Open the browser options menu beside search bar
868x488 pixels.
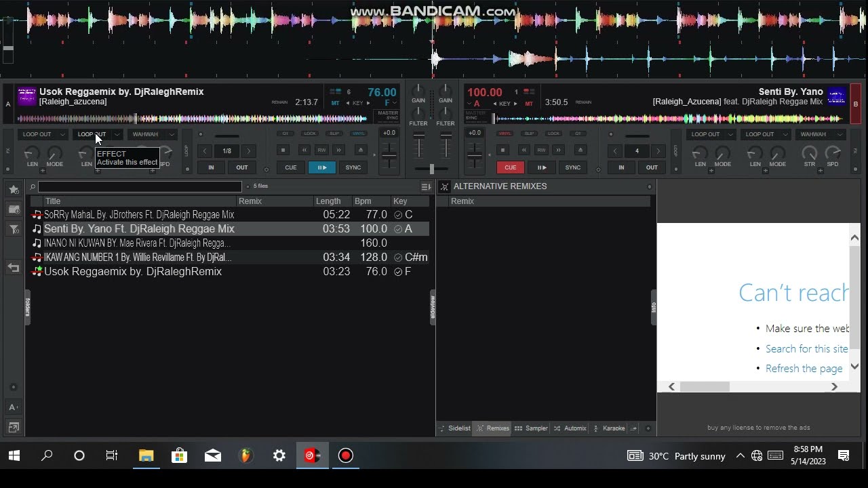pos(426,186)
